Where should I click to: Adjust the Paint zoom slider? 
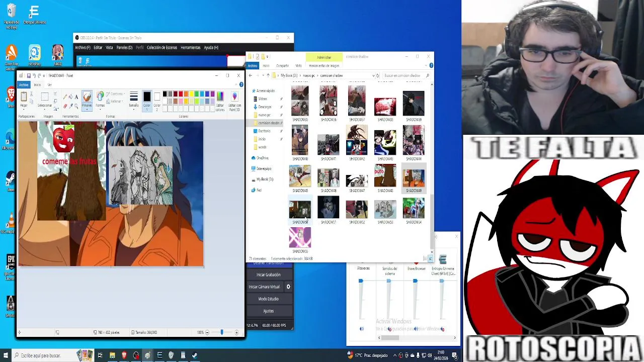(221, 332)
